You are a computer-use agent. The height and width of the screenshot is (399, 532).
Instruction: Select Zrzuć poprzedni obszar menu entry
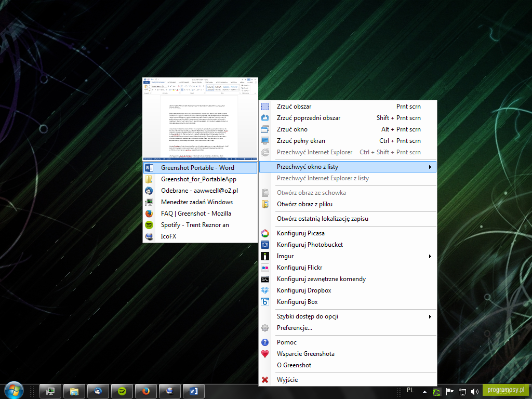pyautogui.click(x=348, y=118)
